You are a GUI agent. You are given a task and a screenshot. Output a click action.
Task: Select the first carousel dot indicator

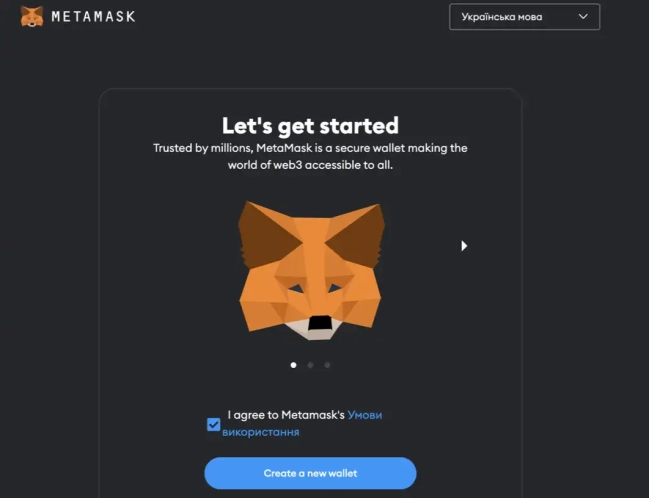tap(293, 365)
